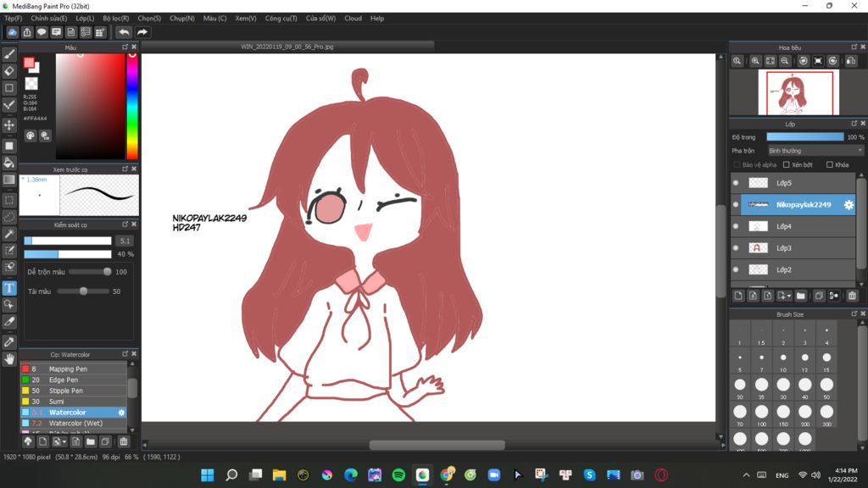The width and height of the screenshot is (868, 488).
Task: Select the Watercolor (Wet) brush
Action: (74, 424)
